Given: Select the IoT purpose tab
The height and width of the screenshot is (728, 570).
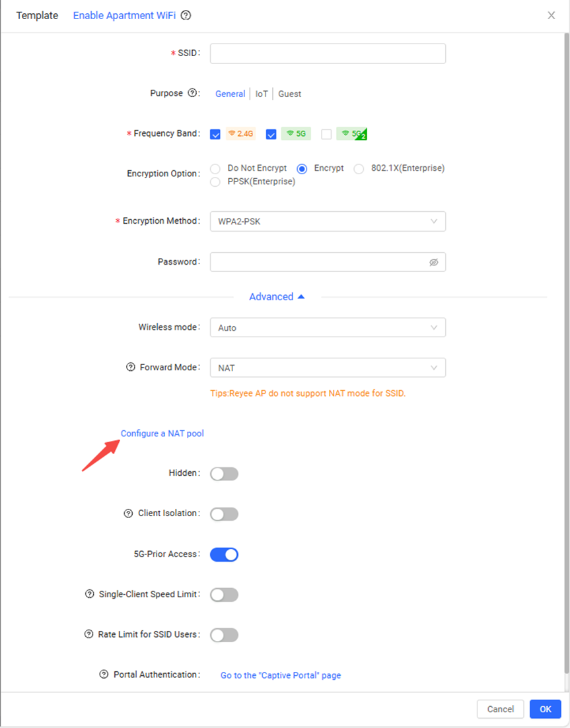Looking at the screenshot, I should [x=262, y=94].
